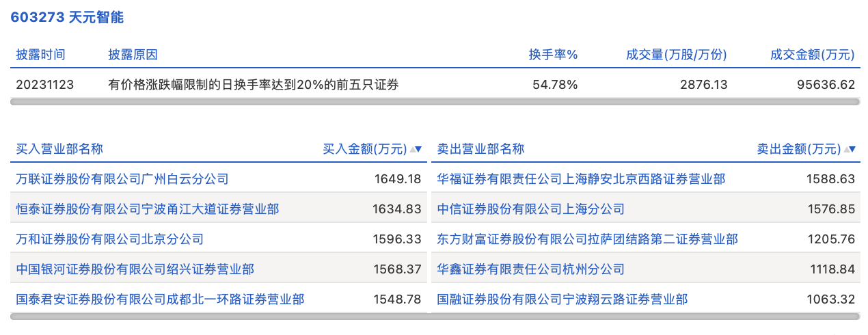868x335 pixels.
Task: Click the 买入营业部名称 column header
Action: pos(59,149)
